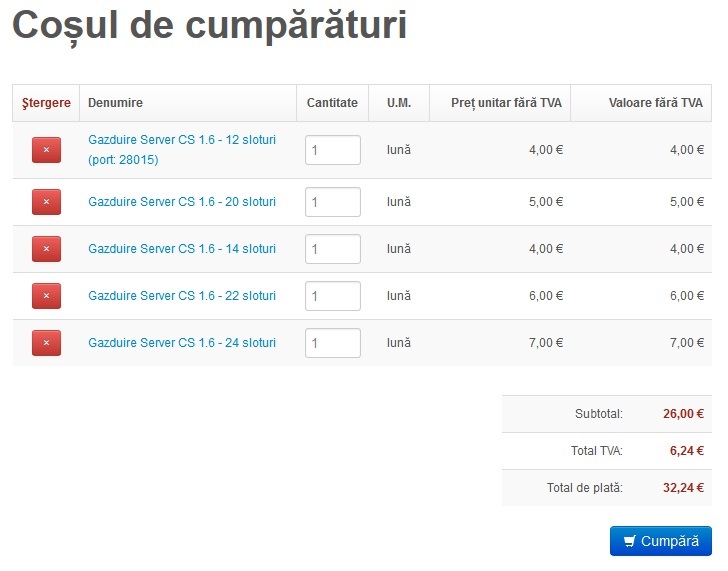Click quantity field for 20 sloturi row
The width and height of the screenshot is (728, 571).
click(333, 202)
